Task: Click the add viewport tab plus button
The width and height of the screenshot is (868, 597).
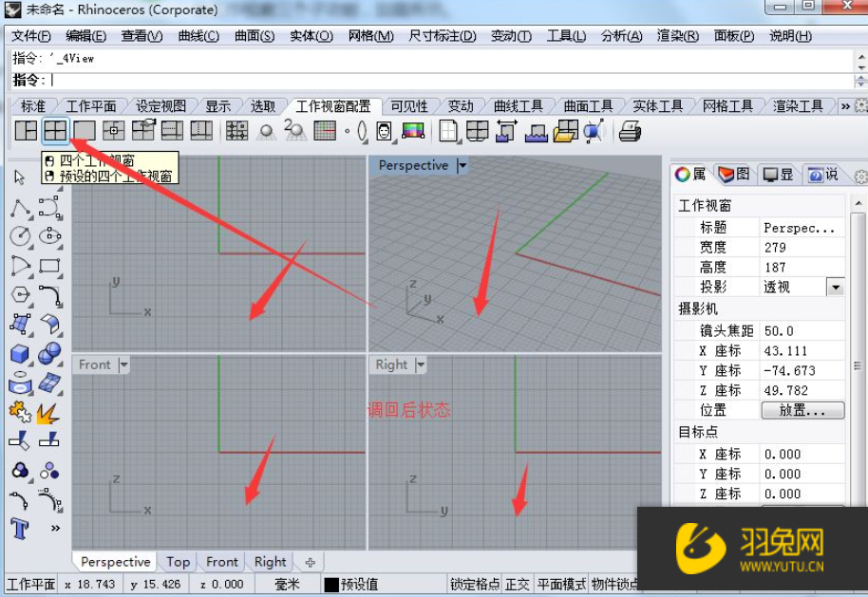Action: click(x=310, y=562)
